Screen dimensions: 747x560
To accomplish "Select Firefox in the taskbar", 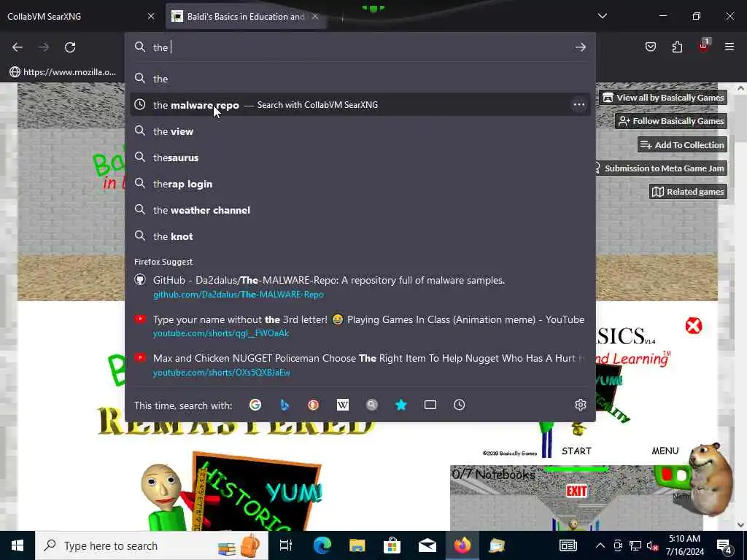I will 462,545.
